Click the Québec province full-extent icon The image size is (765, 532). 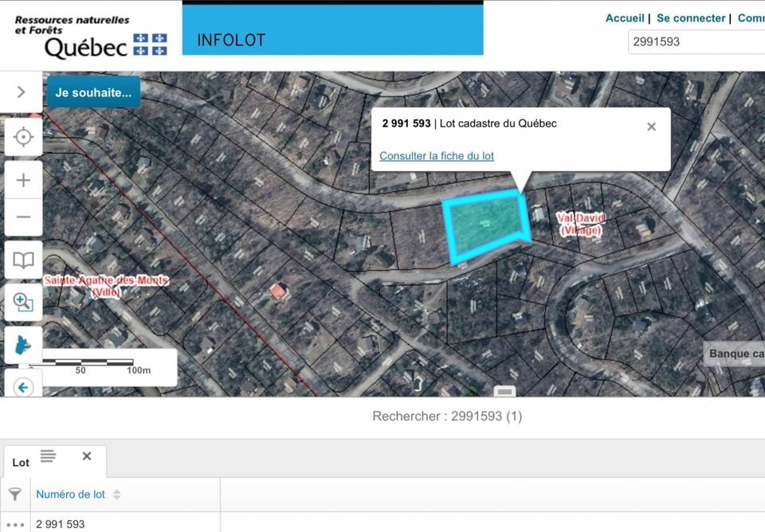coord(23,346)
